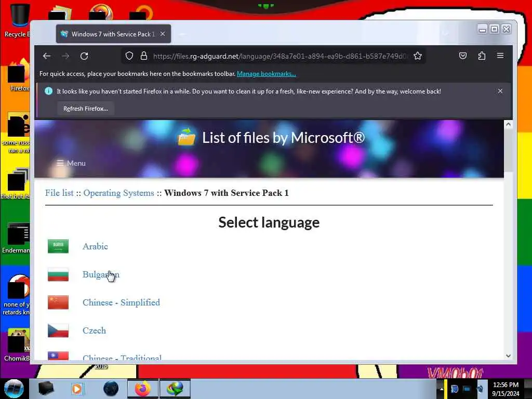This screenshot has height=399, width=532.
Task: Bookmark this page with the star icon
Action: click(418, 56)
